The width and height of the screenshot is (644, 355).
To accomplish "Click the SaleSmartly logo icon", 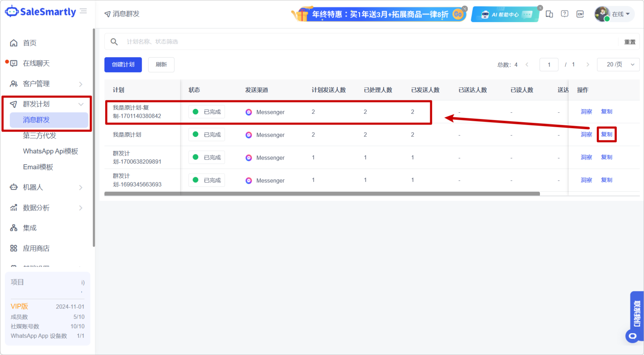I will tap(12, 11).
